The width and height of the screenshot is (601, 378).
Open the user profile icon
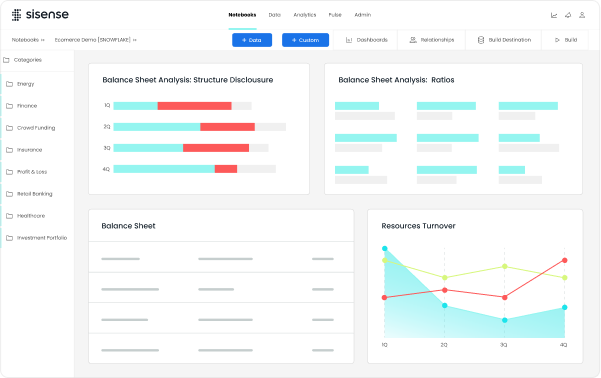click(582, 15)
